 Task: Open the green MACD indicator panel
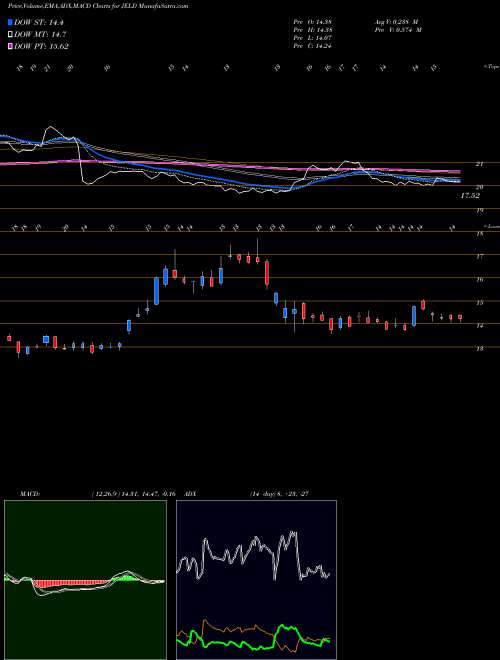coord(85,580)
